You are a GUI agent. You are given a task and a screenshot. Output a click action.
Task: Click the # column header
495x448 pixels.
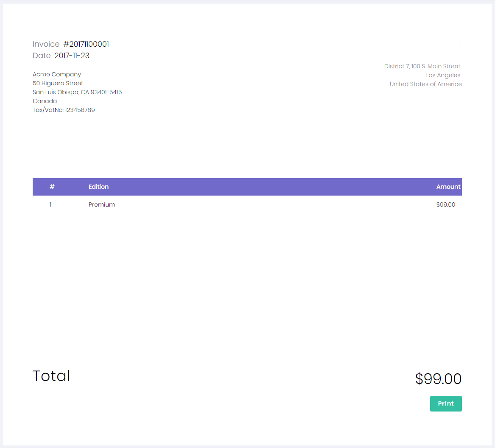[52, 187]
